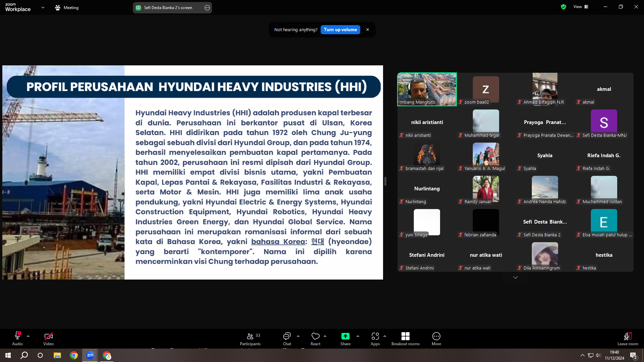Select the Nurlintang participant tile
The width and height of the screenshot is (644, 362).
(x=427, y=189)
